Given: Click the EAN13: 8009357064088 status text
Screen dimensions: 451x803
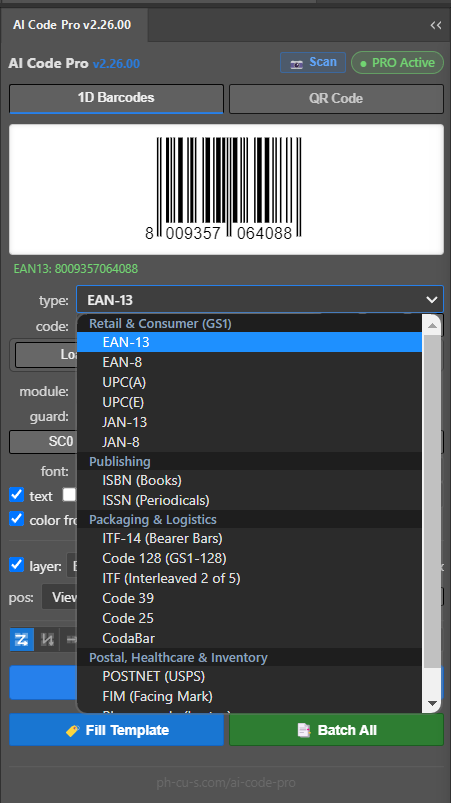Looking at the screenshot, I should 76,269.
